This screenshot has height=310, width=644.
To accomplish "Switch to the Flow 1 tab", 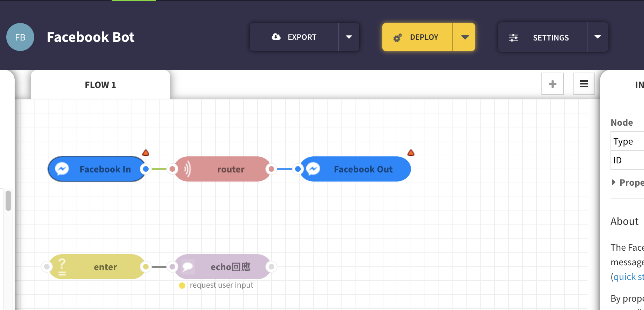I will (x=100, y=85).
